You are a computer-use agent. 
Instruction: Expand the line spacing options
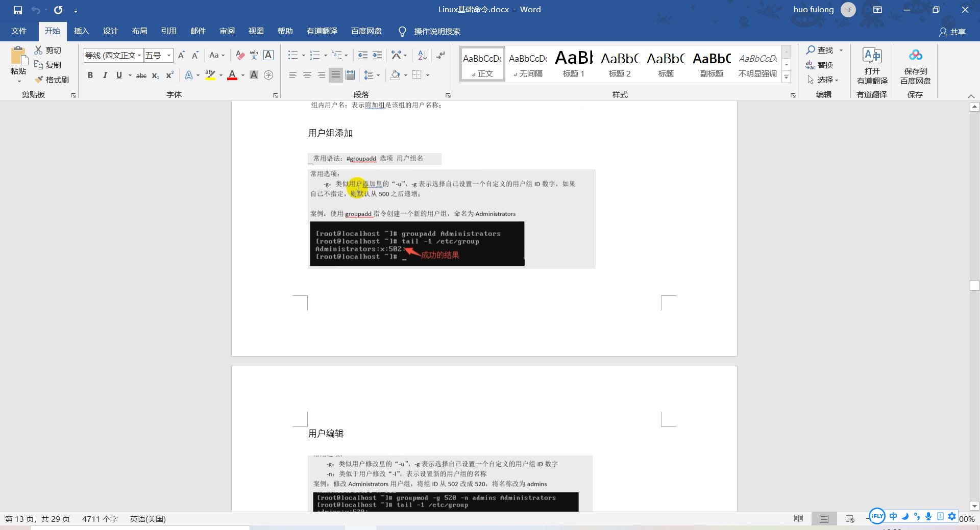pyautogui.click(x=378, y=75)
